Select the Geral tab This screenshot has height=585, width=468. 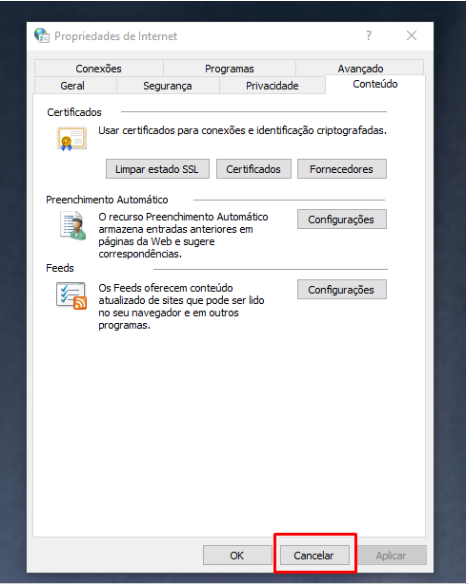coord(73,85)
